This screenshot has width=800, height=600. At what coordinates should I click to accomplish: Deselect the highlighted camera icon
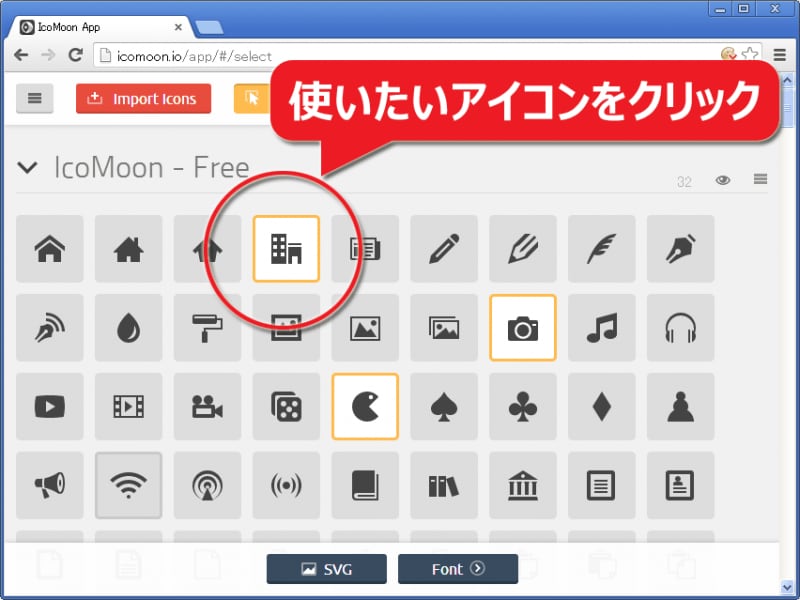pyautogui.click(x=523, y=328)
